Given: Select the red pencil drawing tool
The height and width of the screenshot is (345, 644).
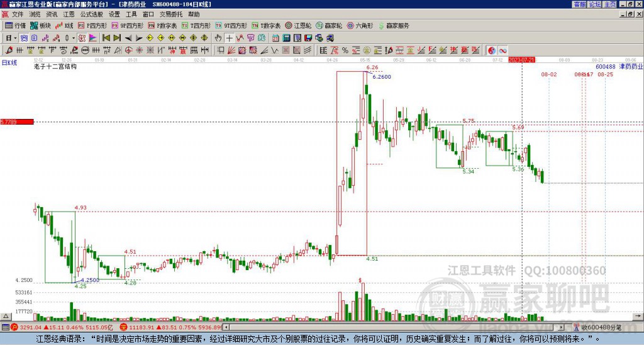Looking at the screenshot, I should pyautogui.click(x=9, y=50).
